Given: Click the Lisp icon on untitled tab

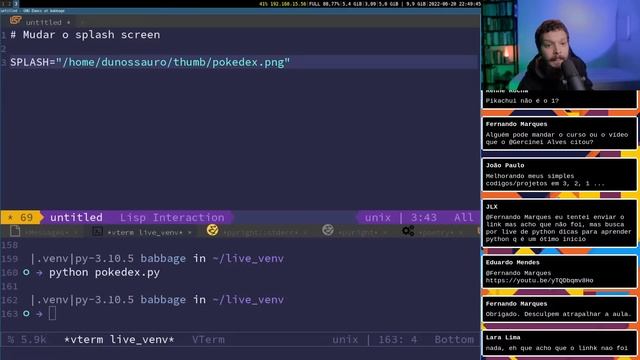Looking at the screenshot, I should (x=16, y=20).
